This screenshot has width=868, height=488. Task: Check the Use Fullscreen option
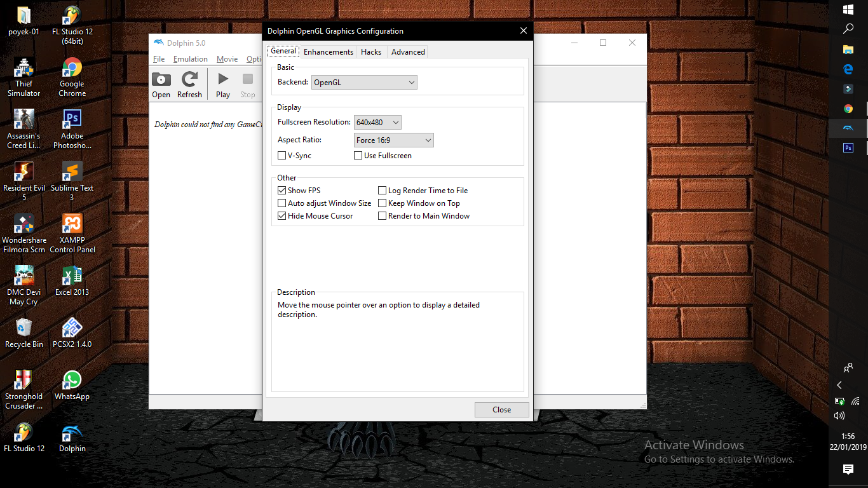pos(358,156)
